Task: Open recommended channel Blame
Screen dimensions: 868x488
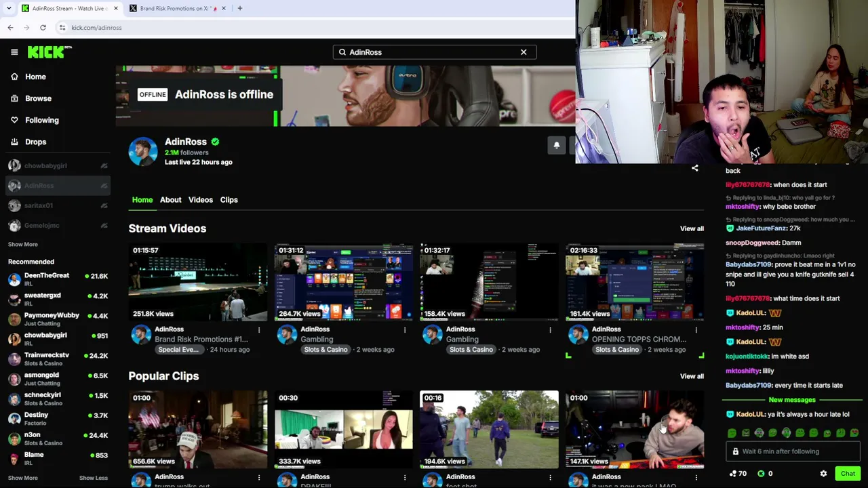Action: point(58,457)
